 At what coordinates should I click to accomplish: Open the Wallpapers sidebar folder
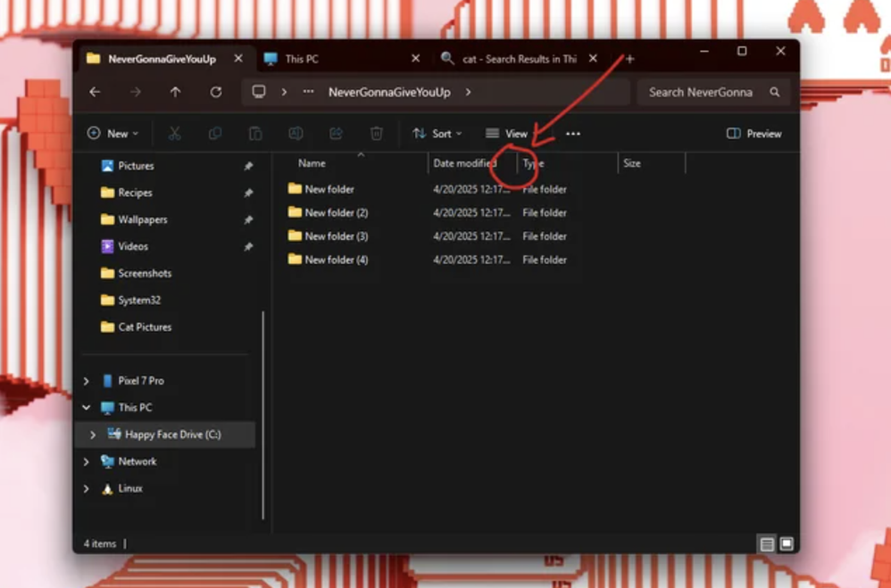pos(143,219)
